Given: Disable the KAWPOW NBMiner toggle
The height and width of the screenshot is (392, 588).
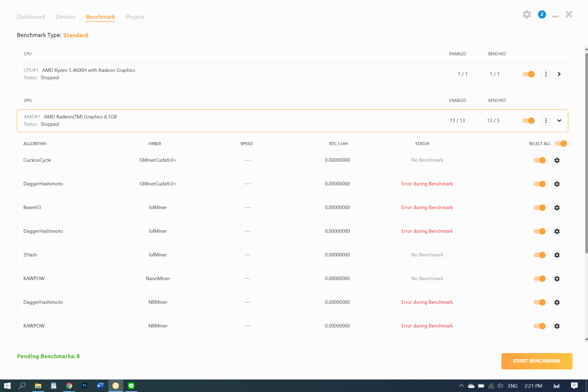Looking at the screenshot, I should pyautogui.click(x=540, y=326).
